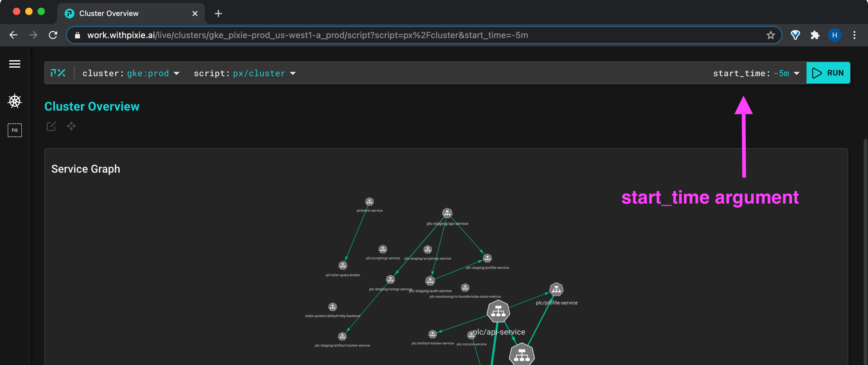868x365 pixels.
Task: Click the Kubernetes cluster wheel icon
Action: 14,101
